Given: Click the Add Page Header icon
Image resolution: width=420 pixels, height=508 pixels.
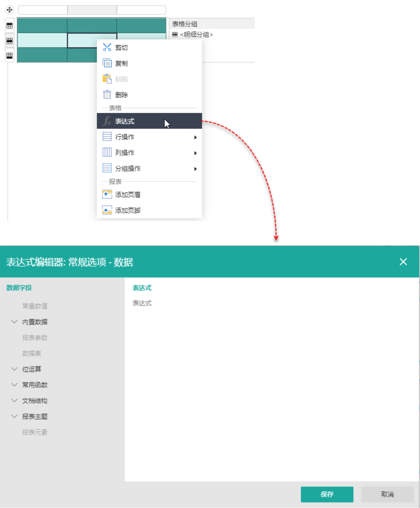Looking at the screenshot, I should pos(107,194).
